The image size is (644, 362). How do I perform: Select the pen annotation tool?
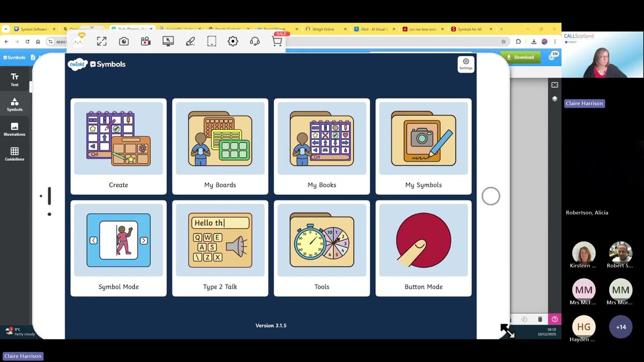(x=190, y=41)
